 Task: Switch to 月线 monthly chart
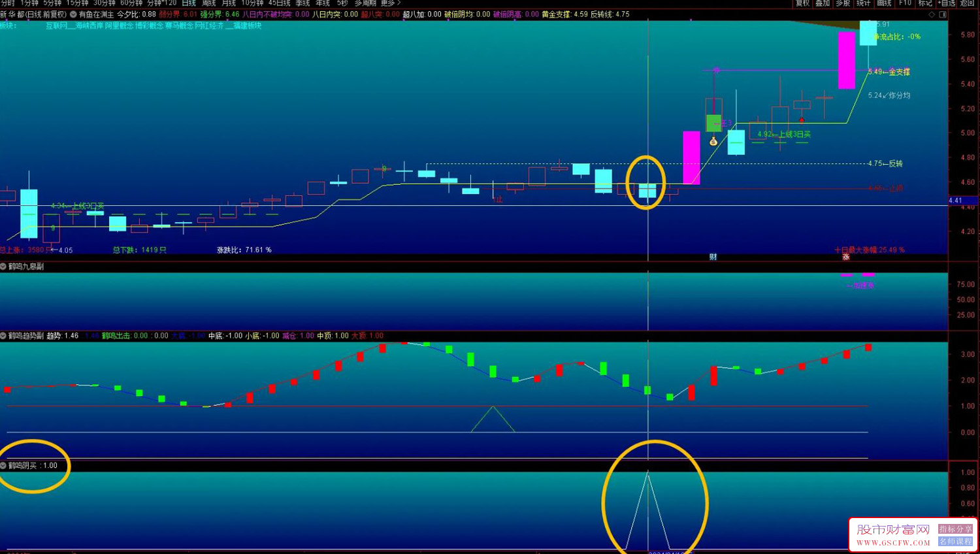coord(229,3)
